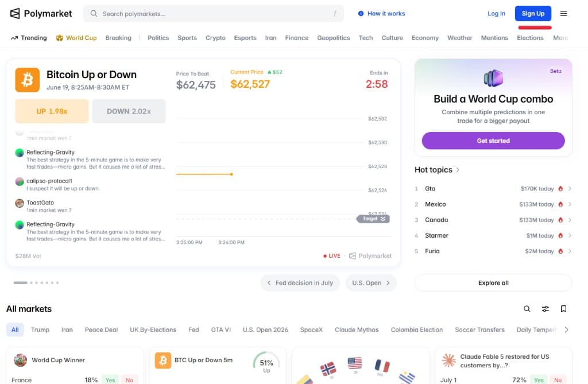The width and height of the screenshot is (588, 384).
Task: Pick No for France
Action: 129,379
